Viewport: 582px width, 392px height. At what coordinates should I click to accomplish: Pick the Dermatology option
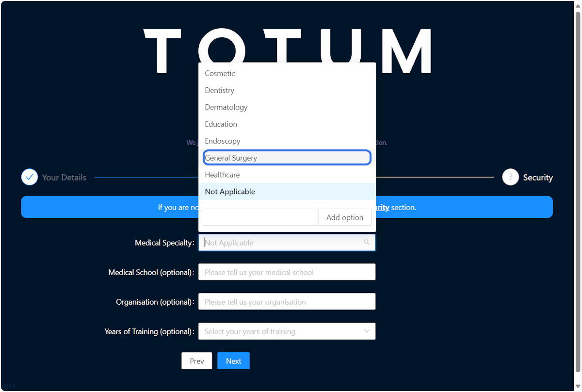click(x=287, y=107)
